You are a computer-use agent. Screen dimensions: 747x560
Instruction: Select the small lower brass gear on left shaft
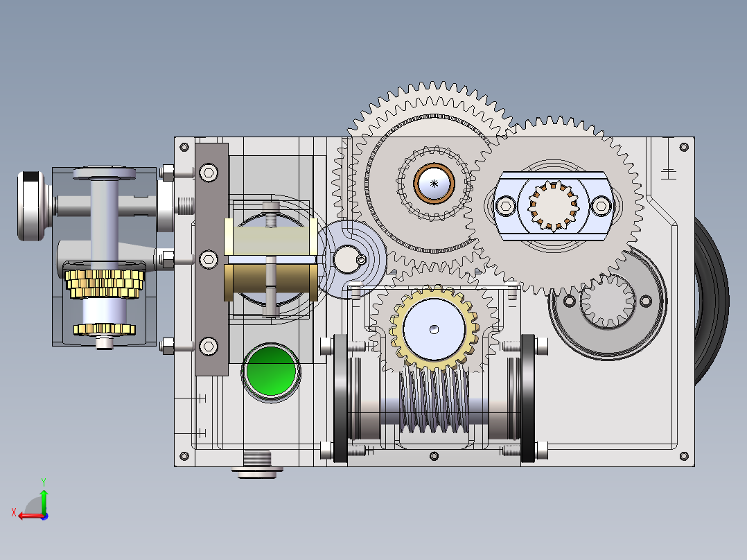tap(105, 329)
